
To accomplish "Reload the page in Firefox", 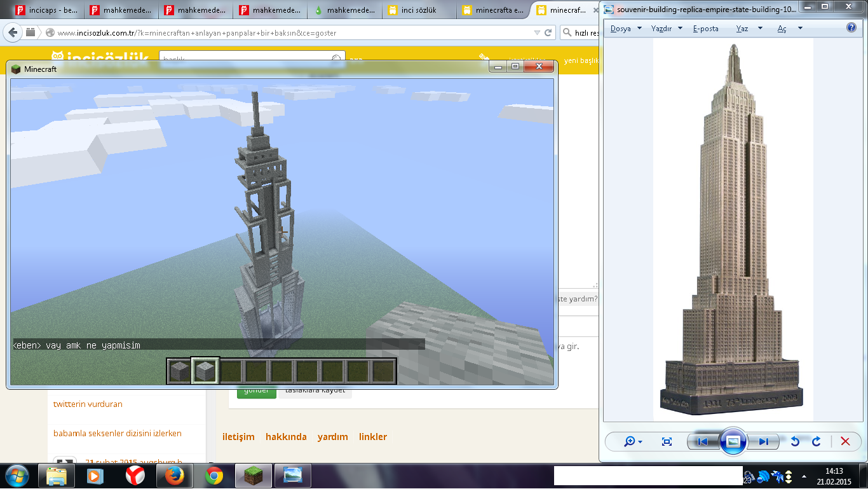I will pyautogui.click(x=549, y=32).
